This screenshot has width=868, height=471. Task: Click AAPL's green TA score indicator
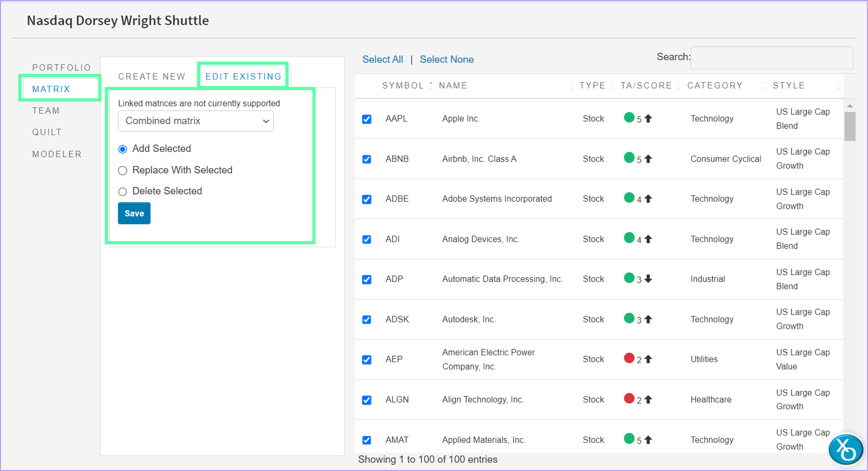[x=629, y=118]
